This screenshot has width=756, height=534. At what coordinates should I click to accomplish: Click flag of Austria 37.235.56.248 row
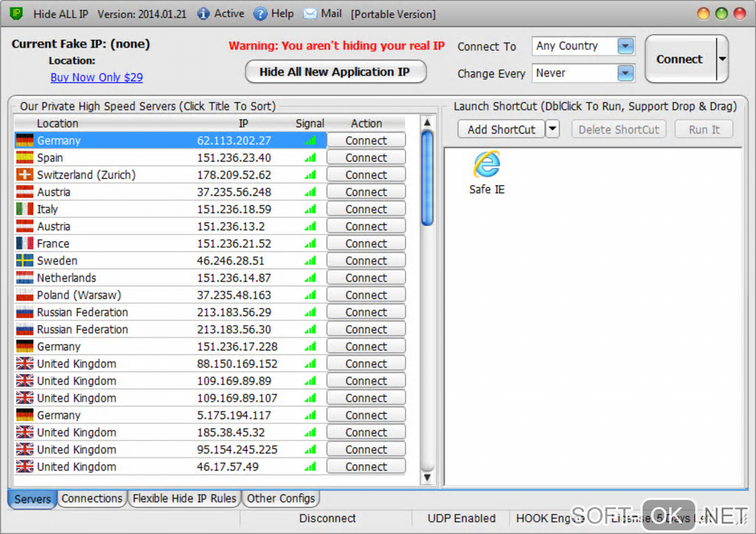click(x=24, y=192)
